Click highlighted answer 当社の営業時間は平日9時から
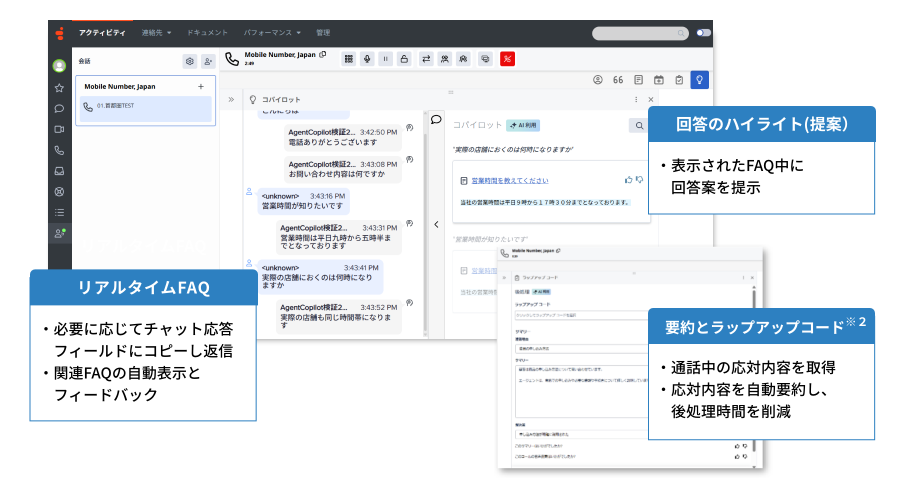Screen dimensions: 900x495 pos(545,202)
